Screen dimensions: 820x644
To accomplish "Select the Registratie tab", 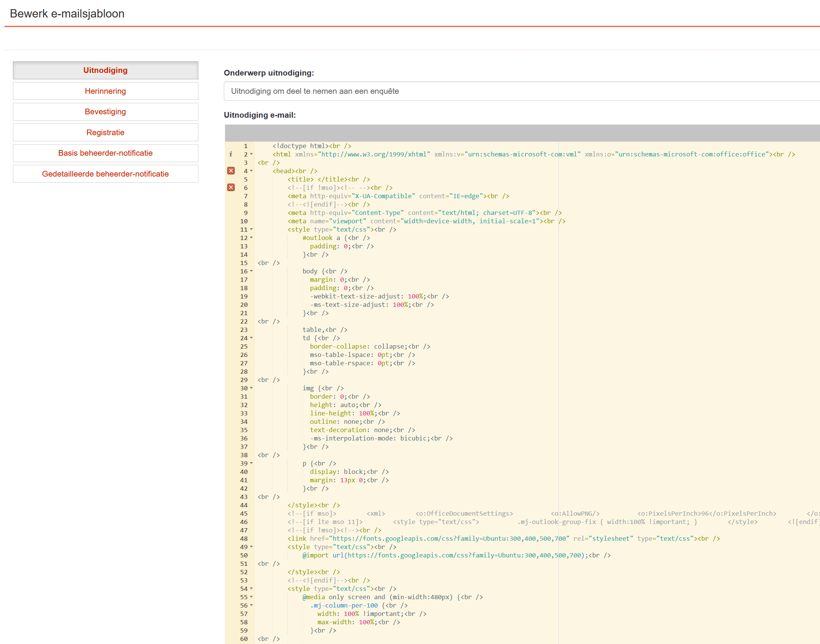I will point(105,133).
